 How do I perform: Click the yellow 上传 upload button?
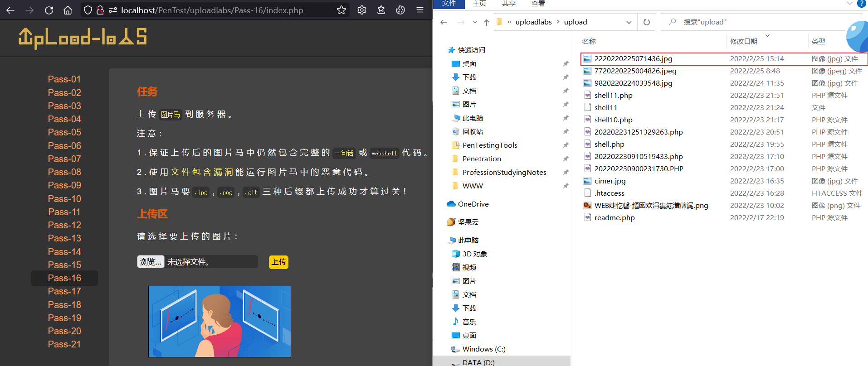(278, 262)
